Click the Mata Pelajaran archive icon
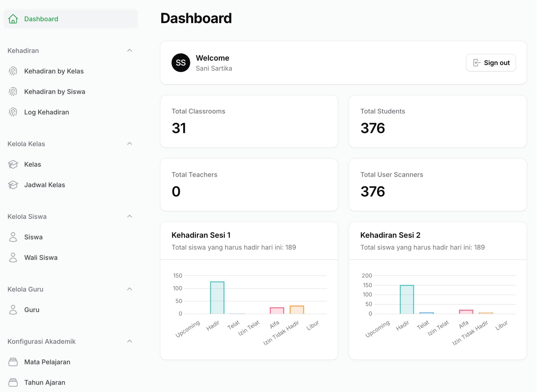The image size is (537, 392). [x=13, y=362]
